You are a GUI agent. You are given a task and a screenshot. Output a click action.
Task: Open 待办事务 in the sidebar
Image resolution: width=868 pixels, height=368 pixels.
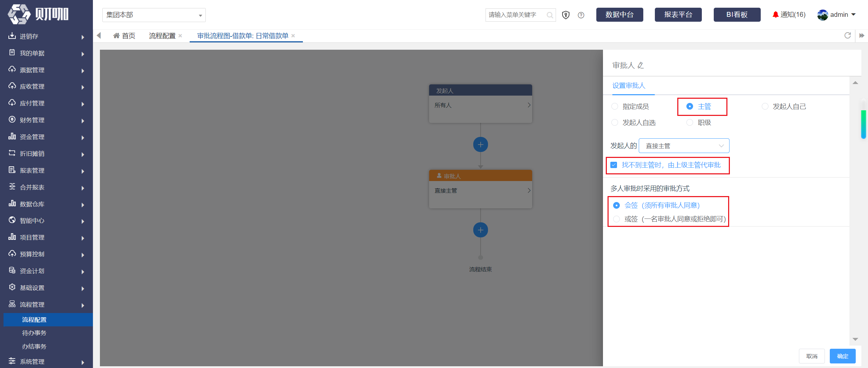pyautogui.click(x=34, y=333)
